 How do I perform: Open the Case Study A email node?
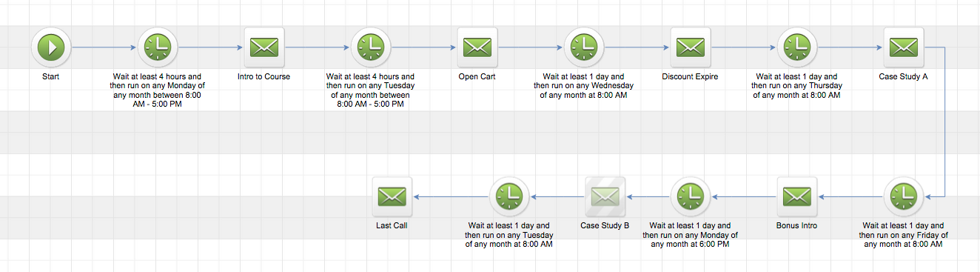point(904,47)
